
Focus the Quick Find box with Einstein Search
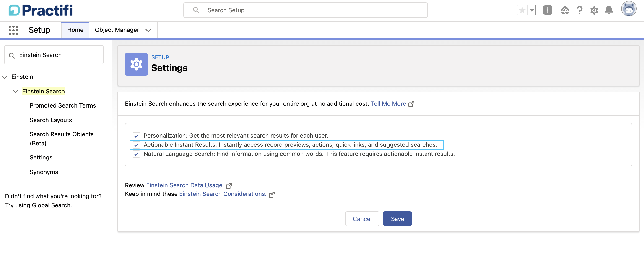point(54,55)
